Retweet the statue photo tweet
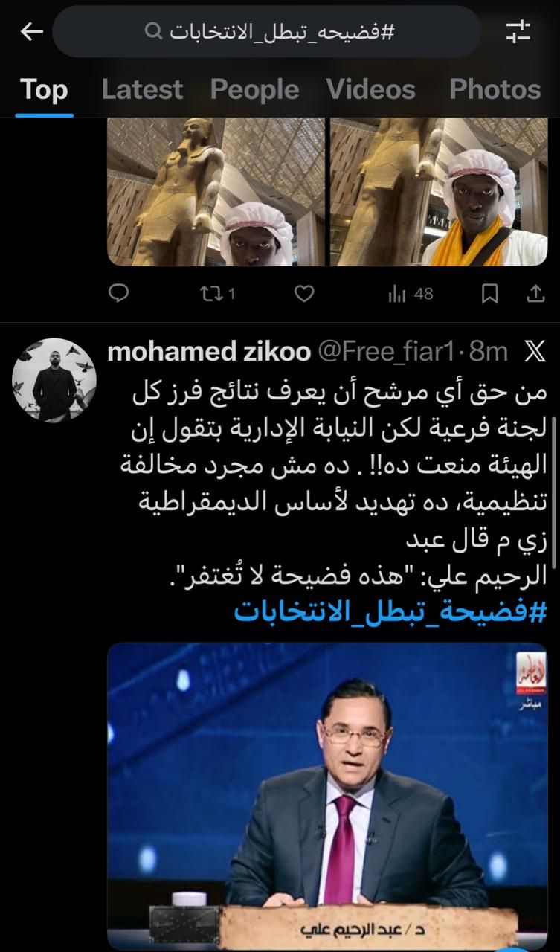This screenshot has height=952, width=560. (x=217, y=294)
